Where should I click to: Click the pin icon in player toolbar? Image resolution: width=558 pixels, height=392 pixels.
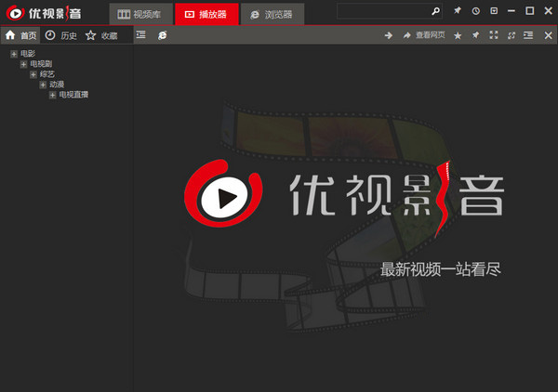click(475, 35)
